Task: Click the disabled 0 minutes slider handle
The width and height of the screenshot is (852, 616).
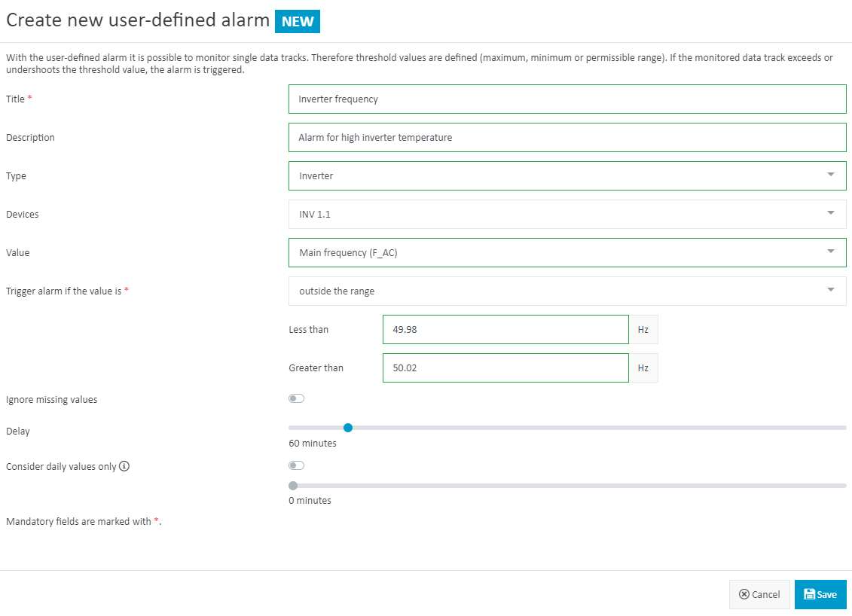Action: [x=294, y=486]
